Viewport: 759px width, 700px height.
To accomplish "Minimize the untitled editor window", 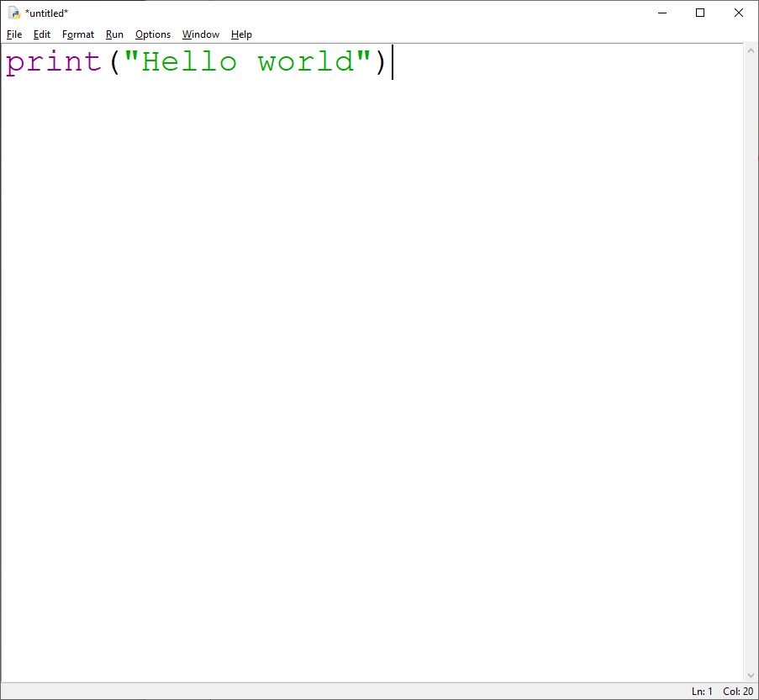I will coord(661,13).
